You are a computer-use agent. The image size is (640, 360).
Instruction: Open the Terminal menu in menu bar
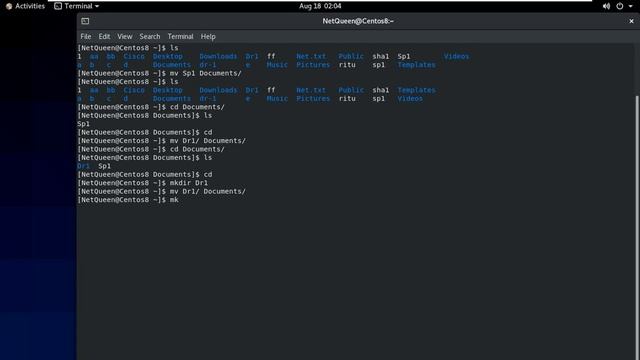click(180, 36)
